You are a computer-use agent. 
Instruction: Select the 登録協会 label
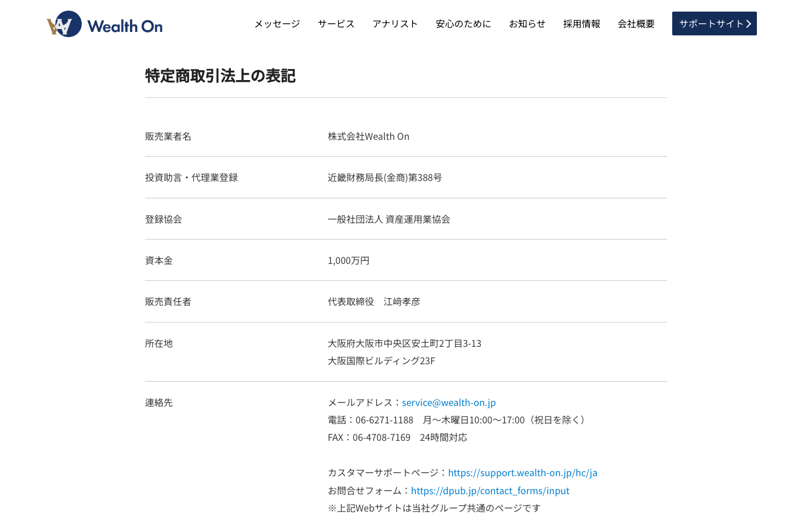pos(164,219)
